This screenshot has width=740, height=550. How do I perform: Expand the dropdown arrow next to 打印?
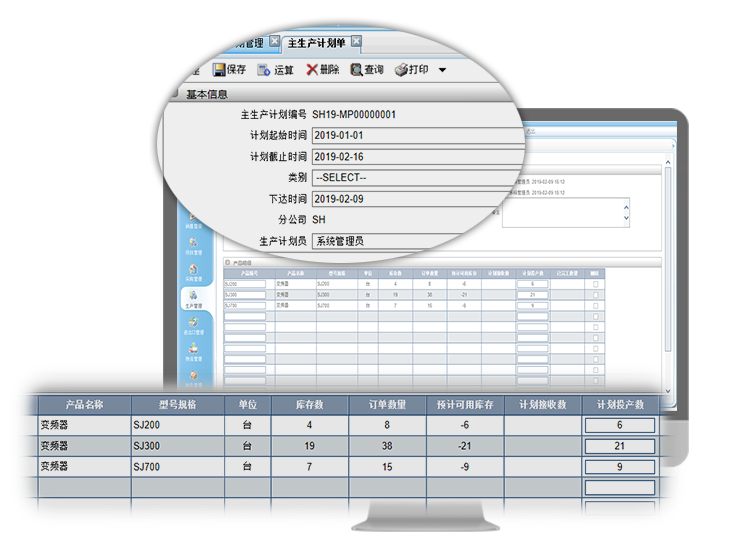442,70
